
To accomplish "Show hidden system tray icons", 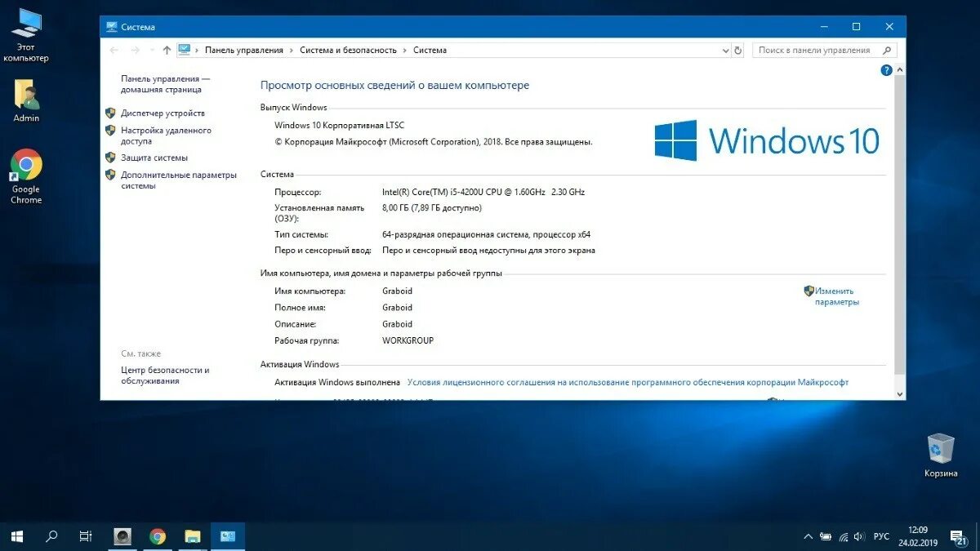I will (x=808, y=537).
